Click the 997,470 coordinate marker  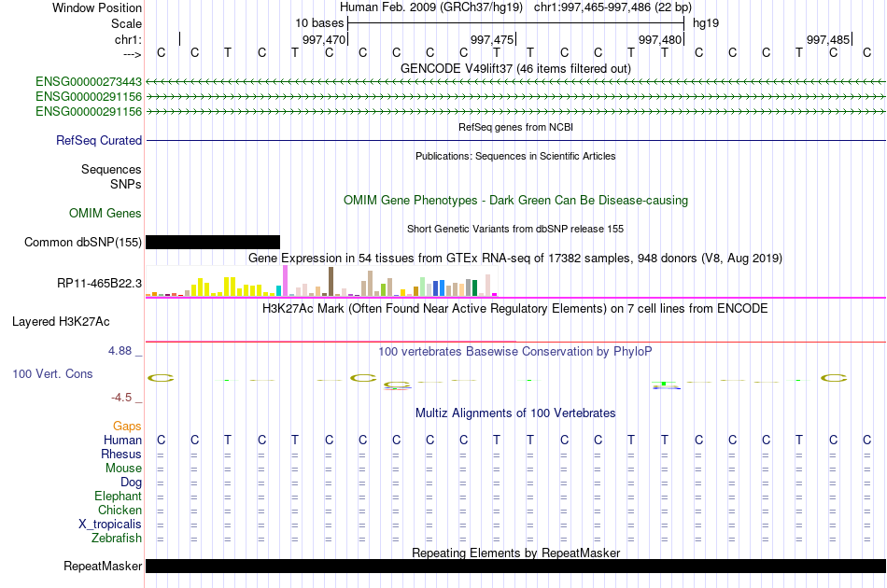pos(324,39)
